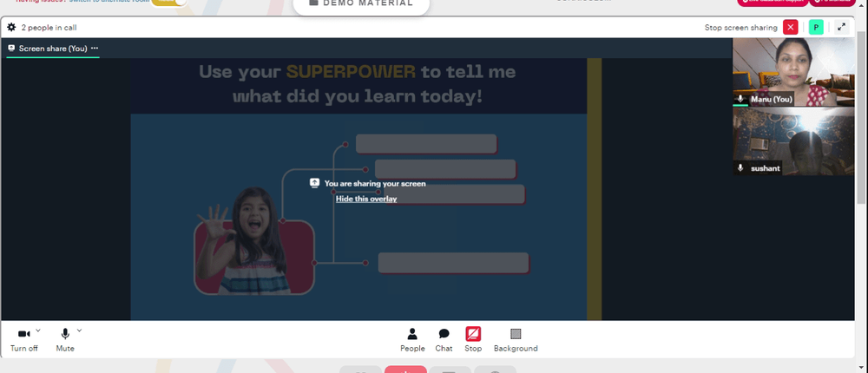
Task: Click microphone icon on sushant tile
Action: (x=740, y=167)
